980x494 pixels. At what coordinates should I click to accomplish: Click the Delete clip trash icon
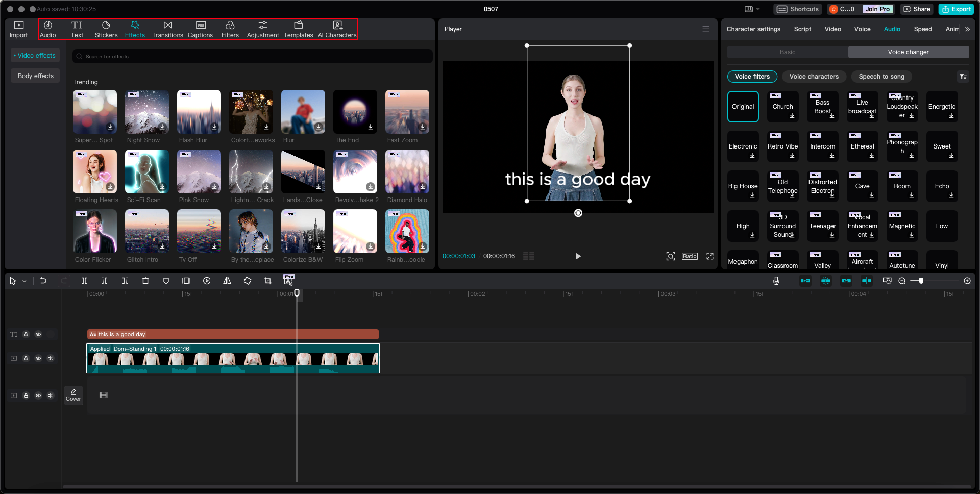pyautogui.click(x=145, y=281)
